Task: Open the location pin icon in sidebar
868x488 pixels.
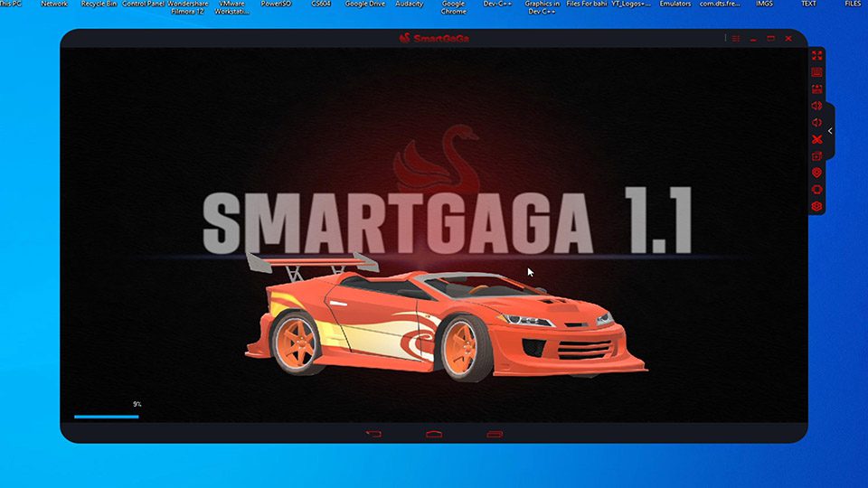Action: click(817, 173)
